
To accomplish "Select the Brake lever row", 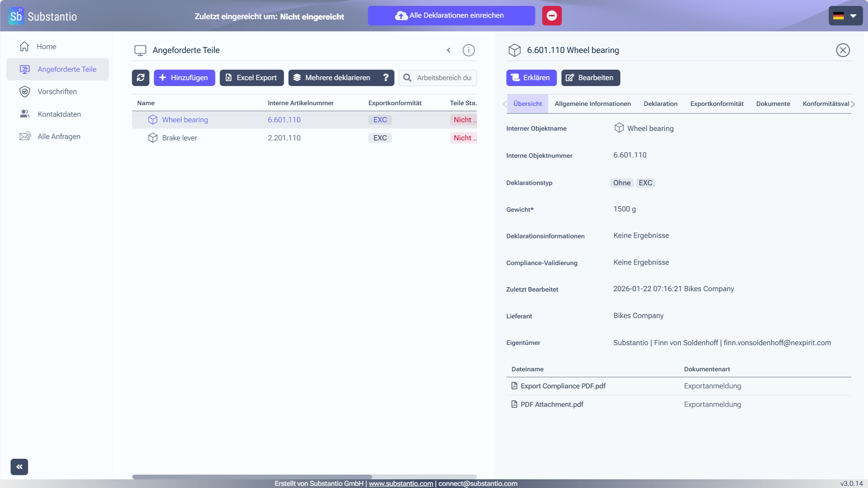I will pos(180,138).
